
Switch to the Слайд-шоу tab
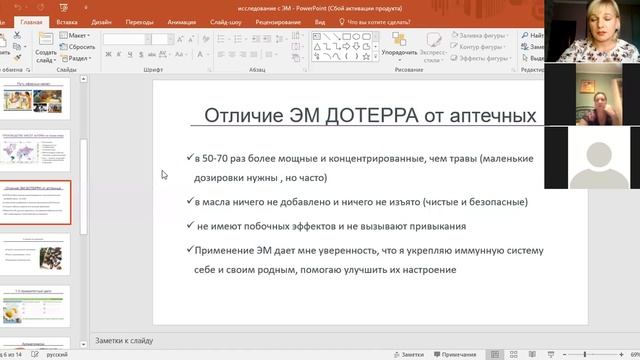click(226, 22)
